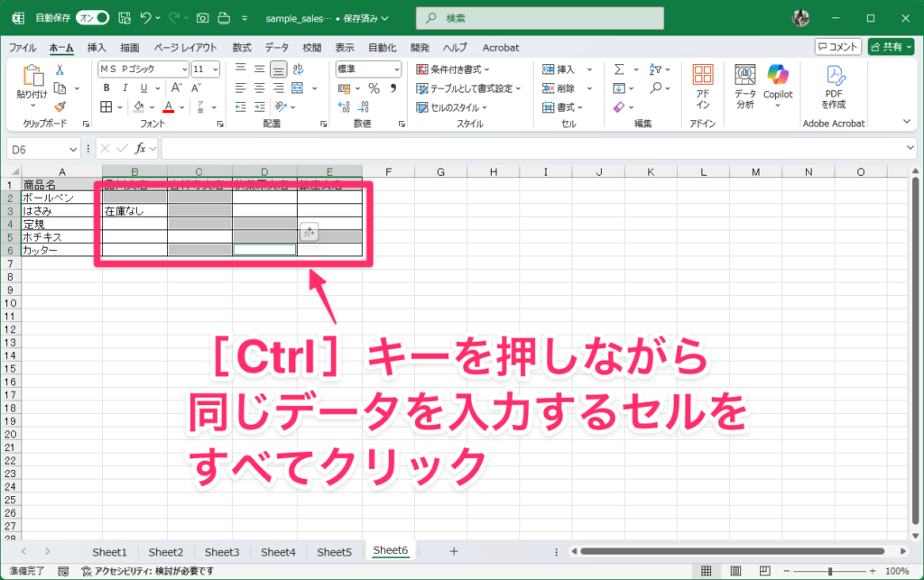Click the format painter brush icon
Screen dimensions: 924x580
tap(60, 106)
